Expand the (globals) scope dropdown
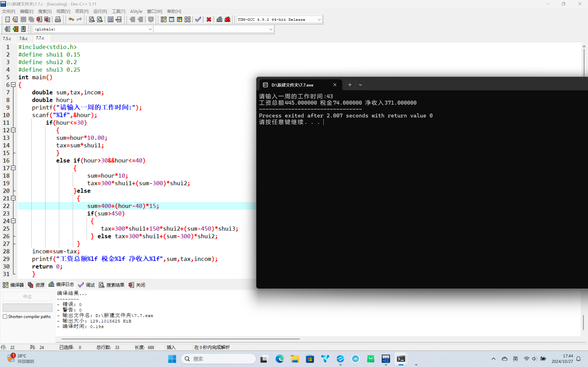Viewport: 588px width, 367px height. coord(150,29)
